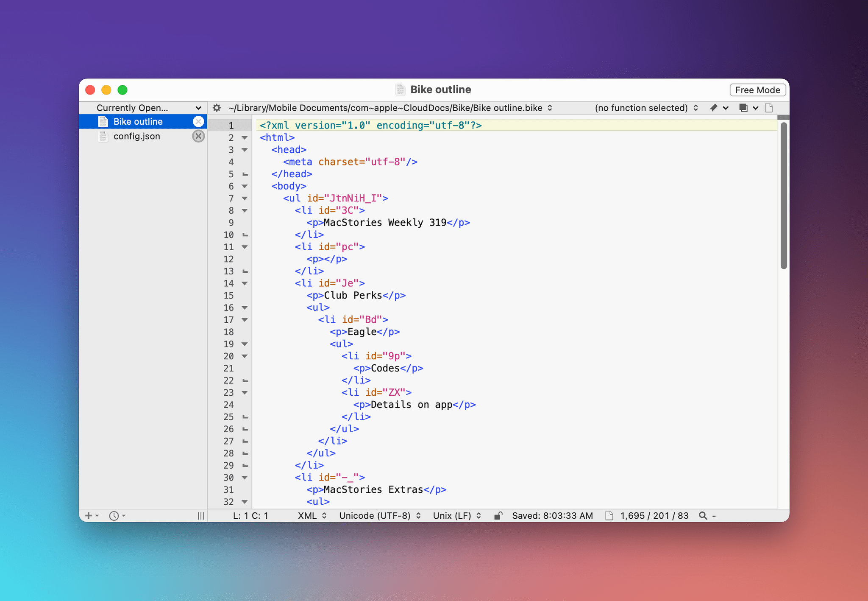Open the gear text options menu
Image resolution: width=868 pixels, height=601 pixels.
coord(217,108)
